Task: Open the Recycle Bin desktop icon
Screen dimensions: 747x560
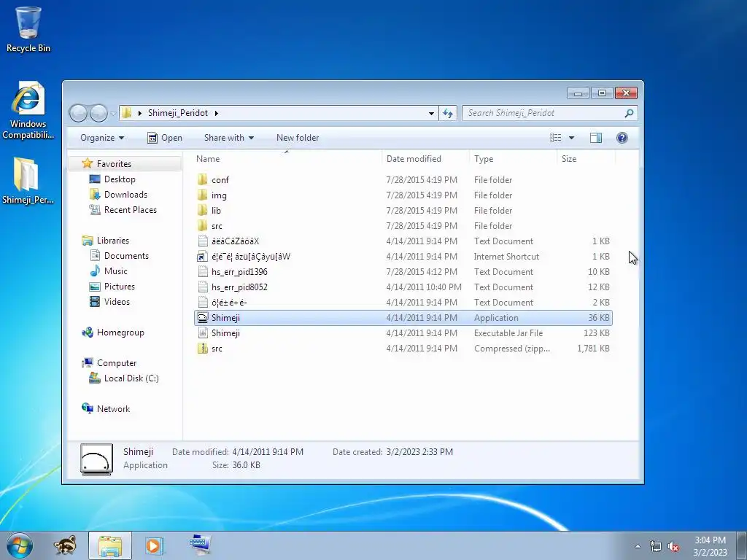Action: (28, 28)
